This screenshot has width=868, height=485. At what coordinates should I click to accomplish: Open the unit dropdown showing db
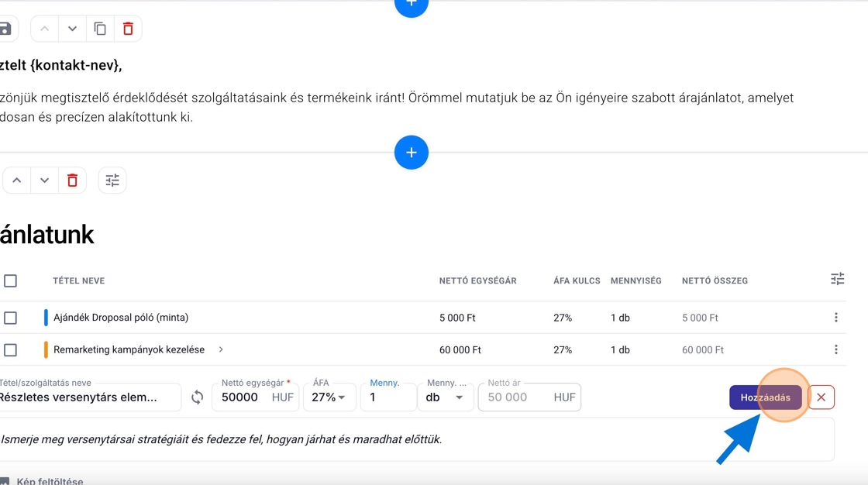tap(445, 397)
